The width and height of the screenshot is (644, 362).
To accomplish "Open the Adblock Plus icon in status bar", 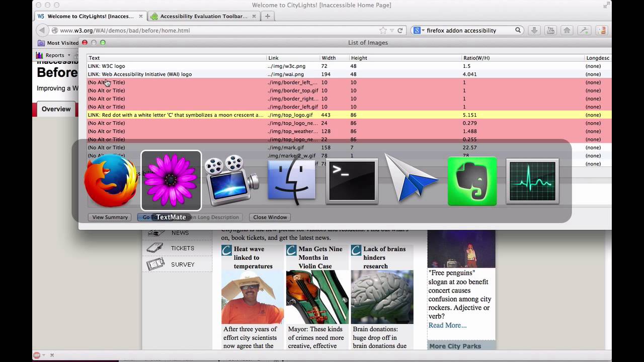I will pos(37,355).
